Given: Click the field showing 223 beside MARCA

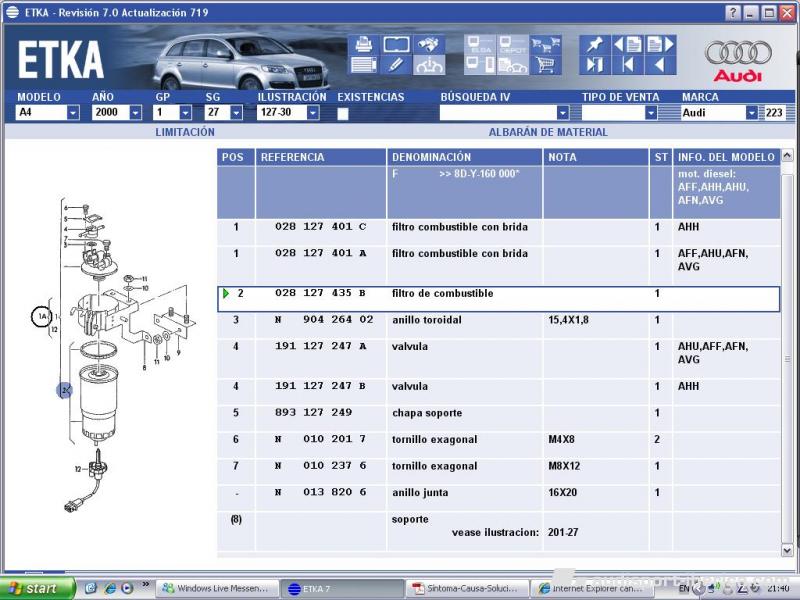Looking at the screenshot, I should 774,113.
